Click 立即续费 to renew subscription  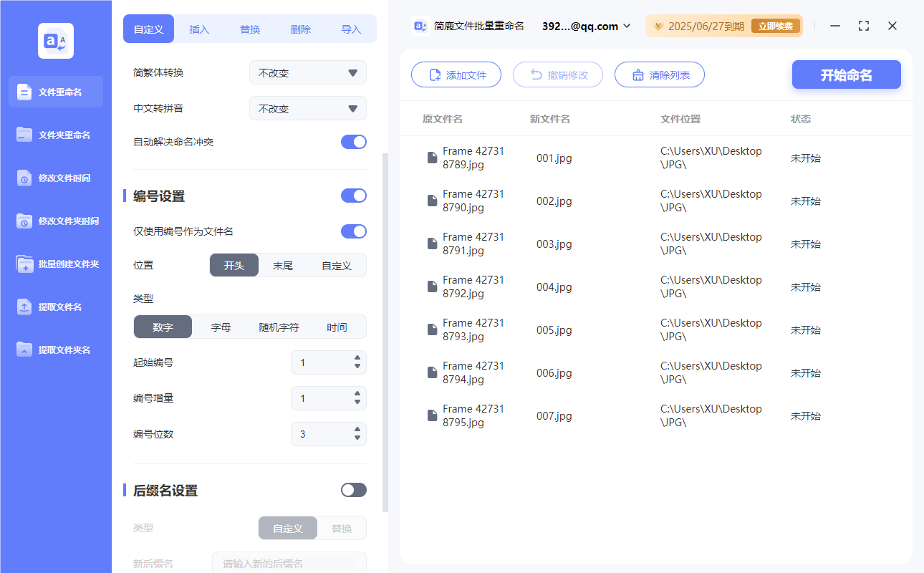pyautogui.click(x=776, y=25)
